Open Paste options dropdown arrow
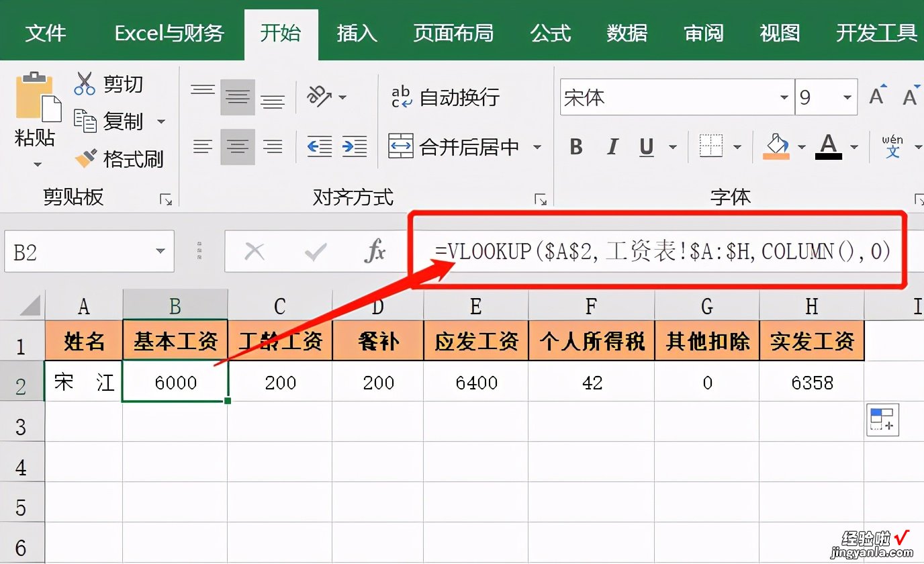The height and width of the screenshot is (564, 924). 38,164
